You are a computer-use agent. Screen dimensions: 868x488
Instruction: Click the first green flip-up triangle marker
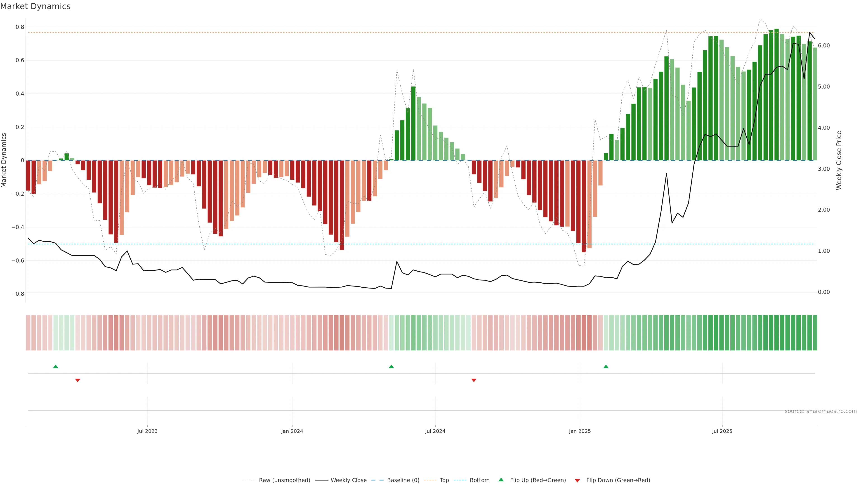coord(56,366)
